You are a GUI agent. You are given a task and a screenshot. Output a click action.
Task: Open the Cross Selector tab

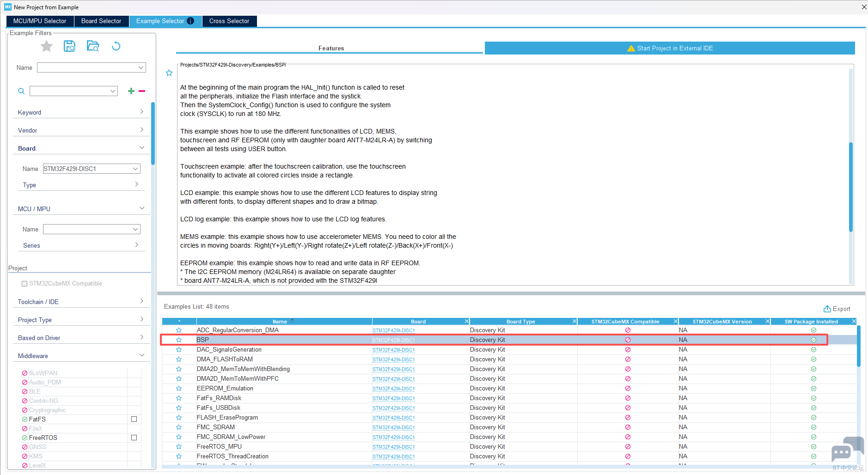point(229,21)
